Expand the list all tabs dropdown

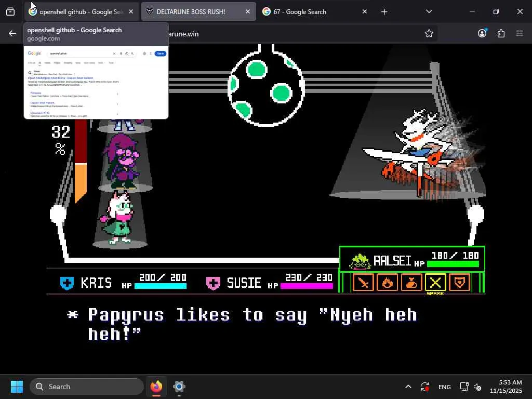429,11
